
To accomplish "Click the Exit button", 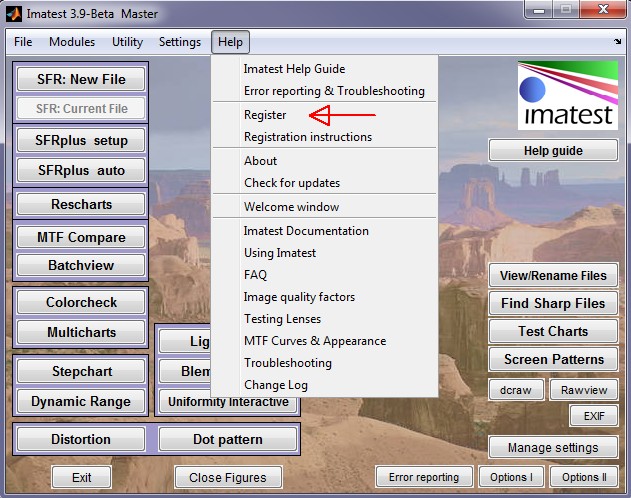I will pos(81,477).
